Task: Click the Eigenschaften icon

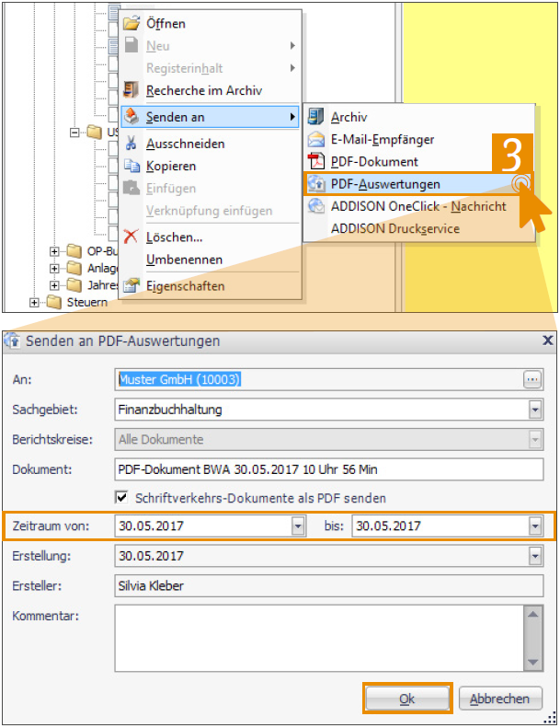Action: tap(131, 285)
